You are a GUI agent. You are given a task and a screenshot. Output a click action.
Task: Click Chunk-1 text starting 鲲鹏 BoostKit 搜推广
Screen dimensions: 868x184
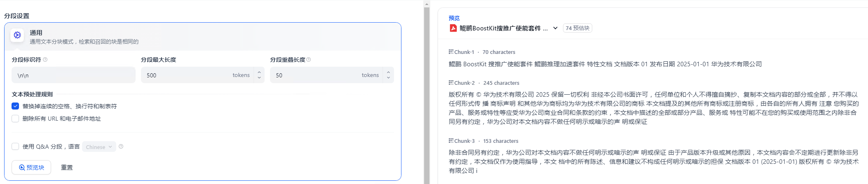click(605, 64)
